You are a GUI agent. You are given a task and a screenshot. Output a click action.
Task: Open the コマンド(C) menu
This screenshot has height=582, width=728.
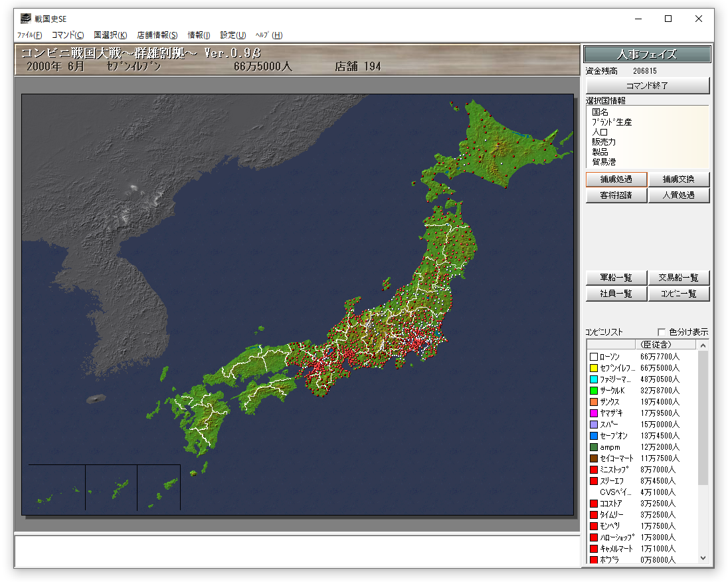point(68,35)
